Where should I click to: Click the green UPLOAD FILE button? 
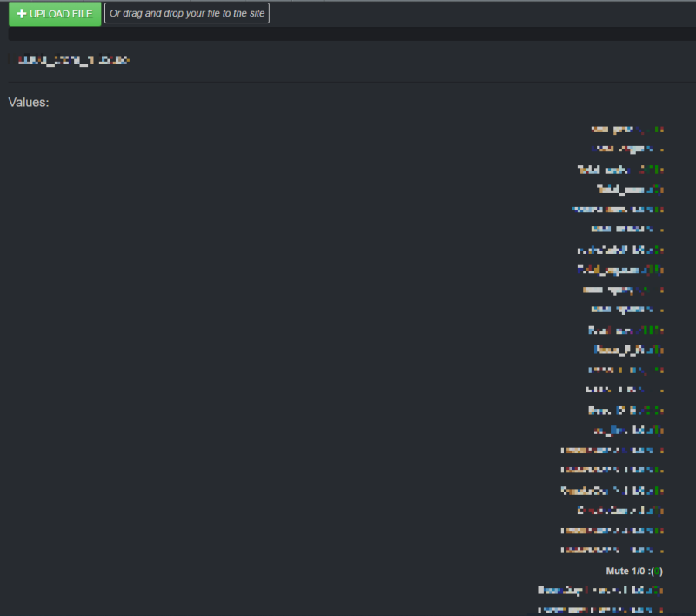point(54,14)
